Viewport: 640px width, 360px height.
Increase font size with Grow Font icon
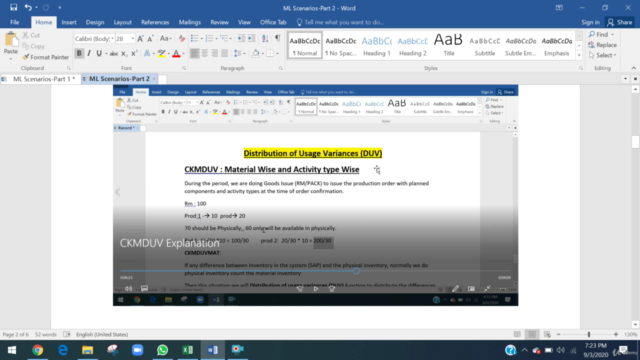point(140,39)
